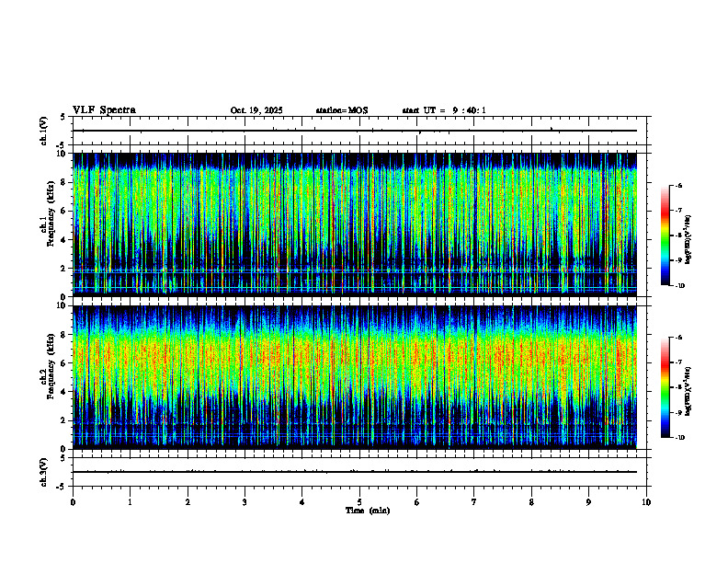
Task: Click the ch.1 spectrogram color scale bar
Action: pyautogui.click(x=665, y=236)
